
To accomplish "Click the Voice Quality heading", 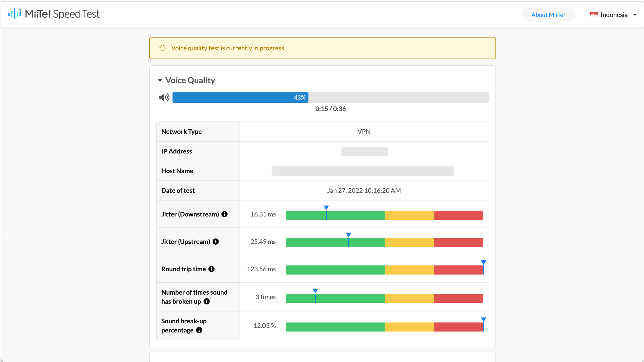I will point(190,80).
